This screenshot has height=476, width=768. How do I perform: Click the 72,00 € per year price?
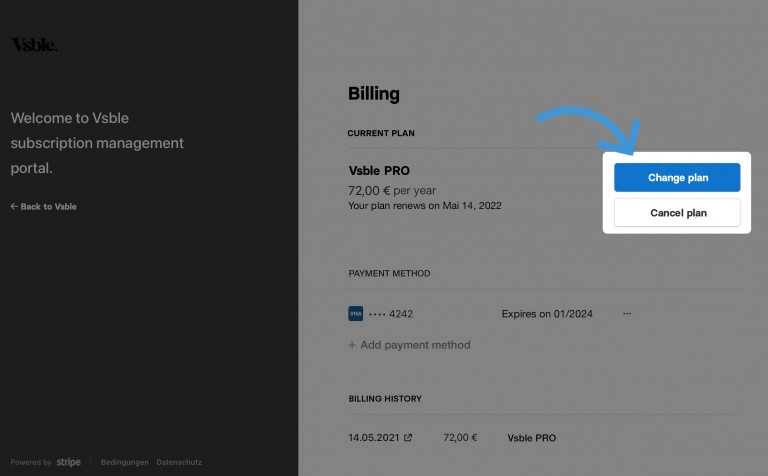392,190
